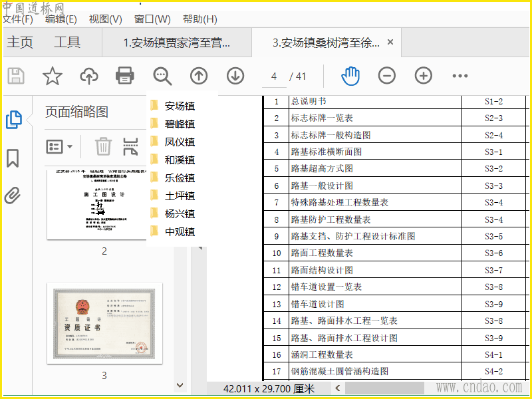Switch to the 工具 tab

click(67, 43)
